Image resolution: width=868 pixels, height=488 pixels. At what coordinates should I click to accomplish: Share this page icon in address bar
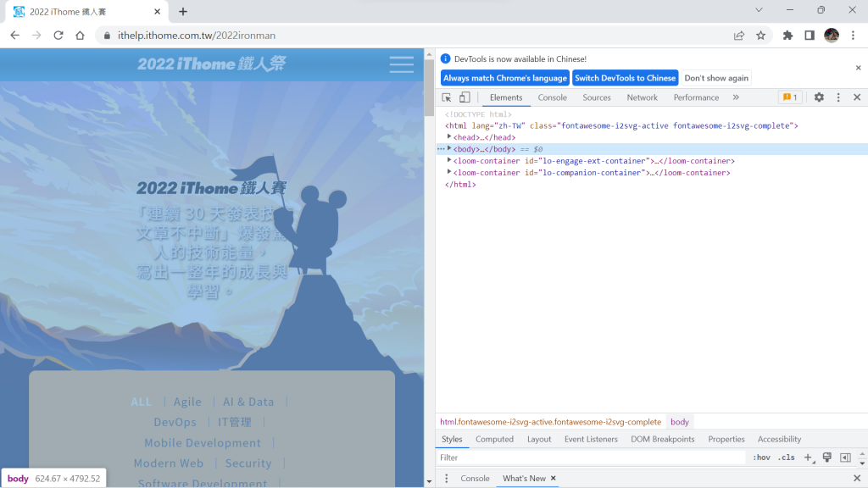(739, 36)
